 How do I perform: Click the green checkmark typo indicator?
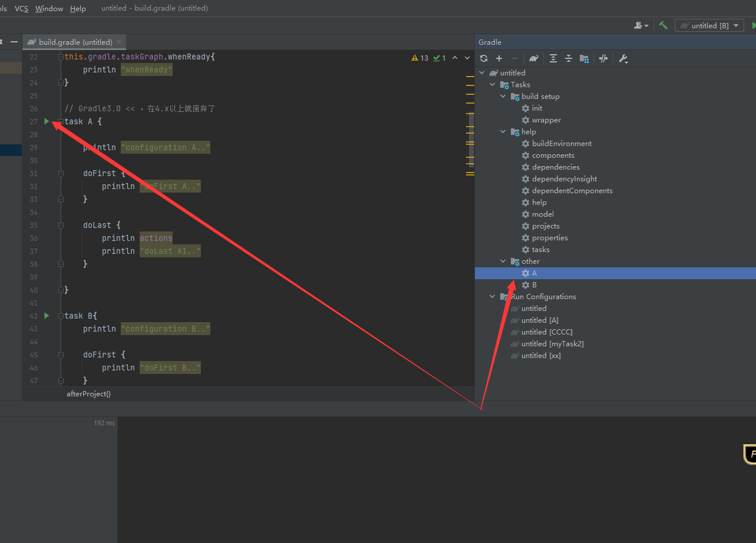pos(440,58)
